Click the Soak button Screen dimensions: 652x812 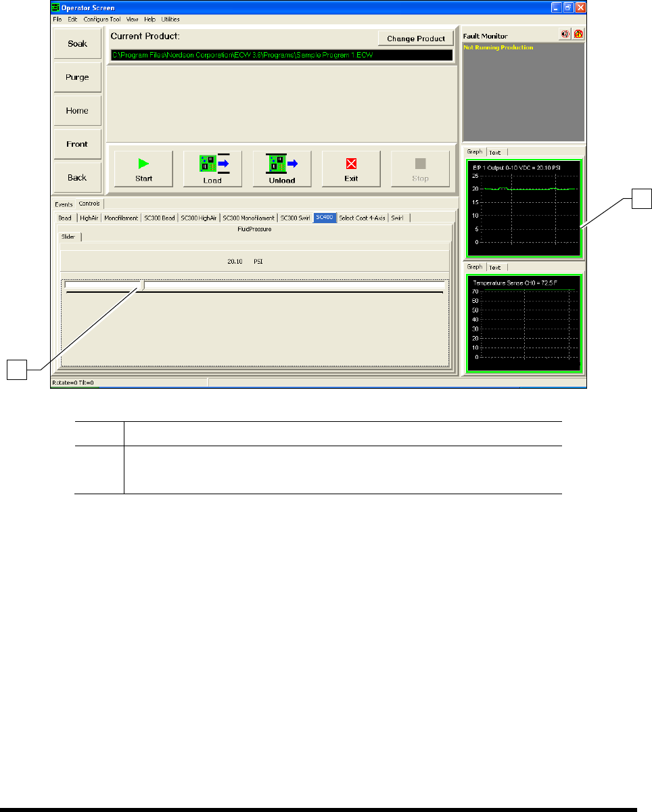pyautogui.click(x=77, y=44)
